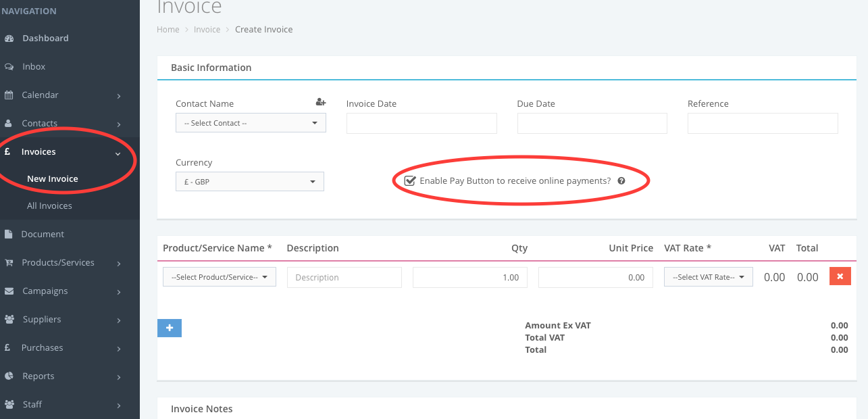
Task: Open the Select Contact dropdown
Action: (x=251, y=123)
